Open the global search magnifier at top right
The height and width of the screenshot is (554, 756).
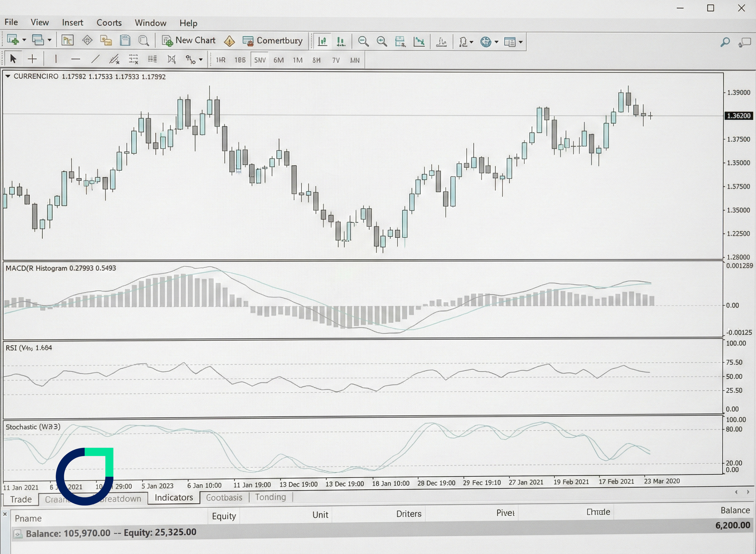point(725,42)
